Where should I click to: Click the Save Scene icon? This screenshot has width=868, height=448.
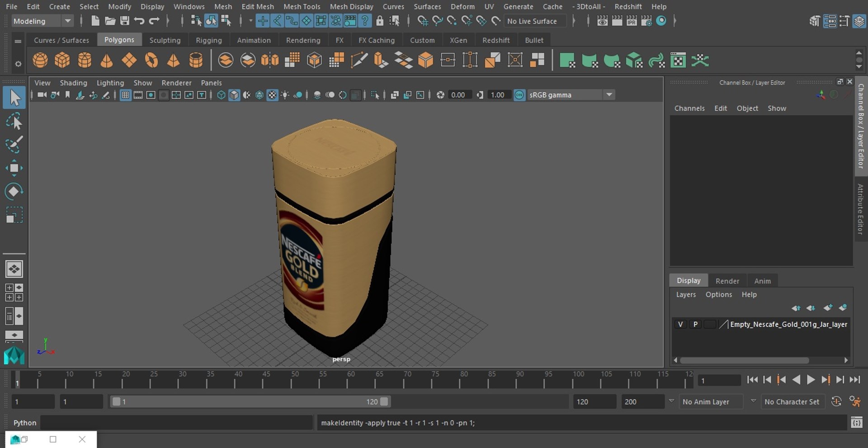pos(125,21)
